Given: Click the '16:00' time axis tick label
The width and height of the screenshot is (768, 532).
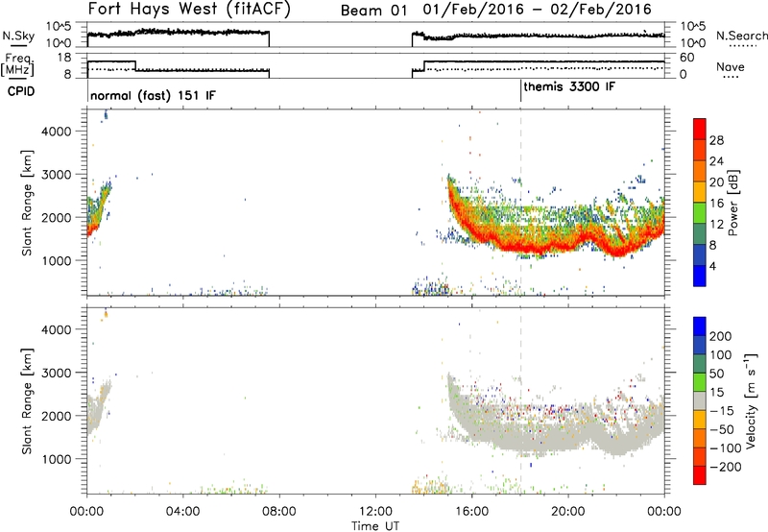Looking at the screenshot, I should [x=471, y=512].
